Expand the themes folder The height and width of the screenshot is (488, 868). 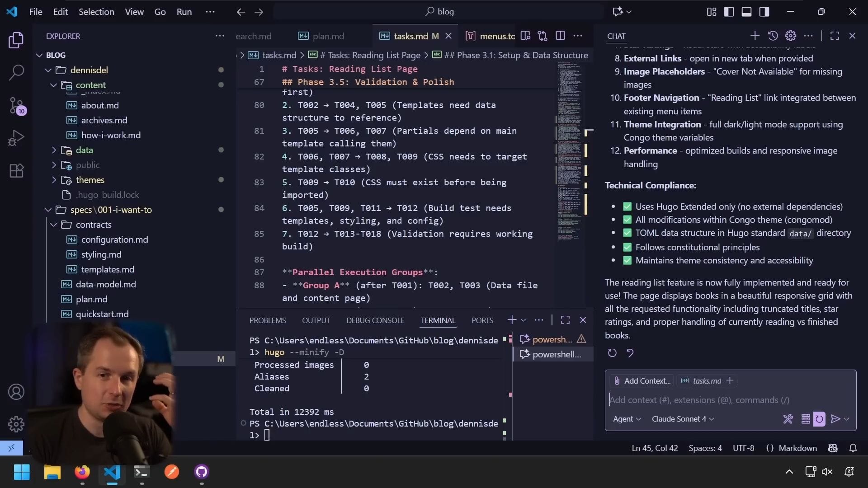tap(90, 180)
